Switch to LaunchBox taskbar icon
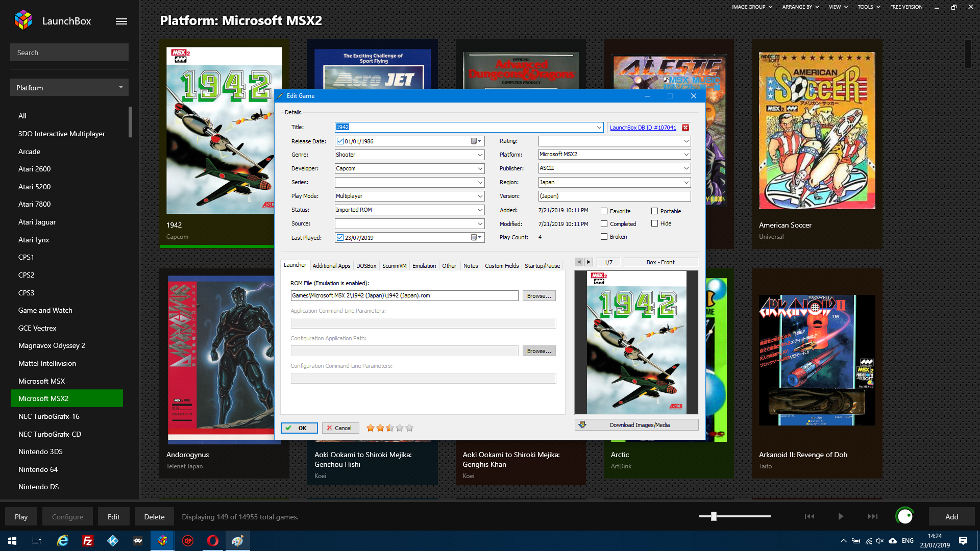The width and height of the screenshot is (980, 551). click(162, 541)
